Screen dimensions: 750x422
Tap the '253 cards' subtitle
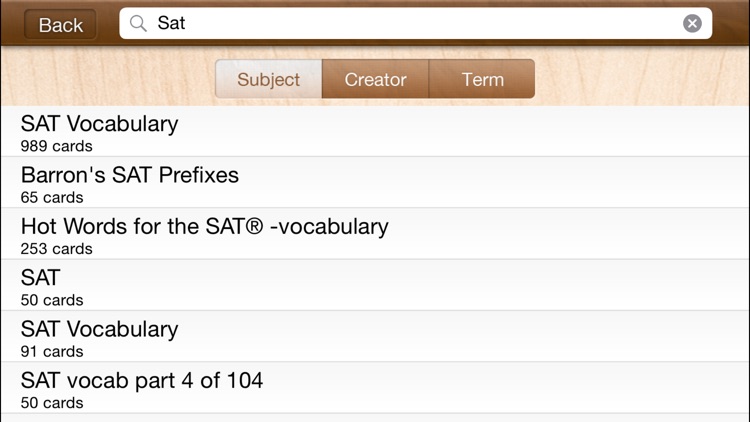point(57,249)
